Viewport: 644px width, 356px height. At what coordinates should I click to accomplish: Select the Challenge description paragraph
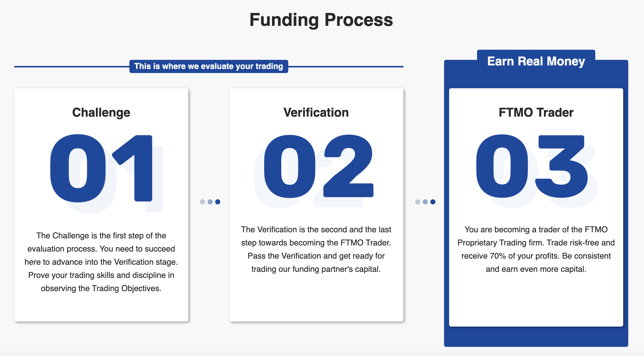(x=101, y=262)
